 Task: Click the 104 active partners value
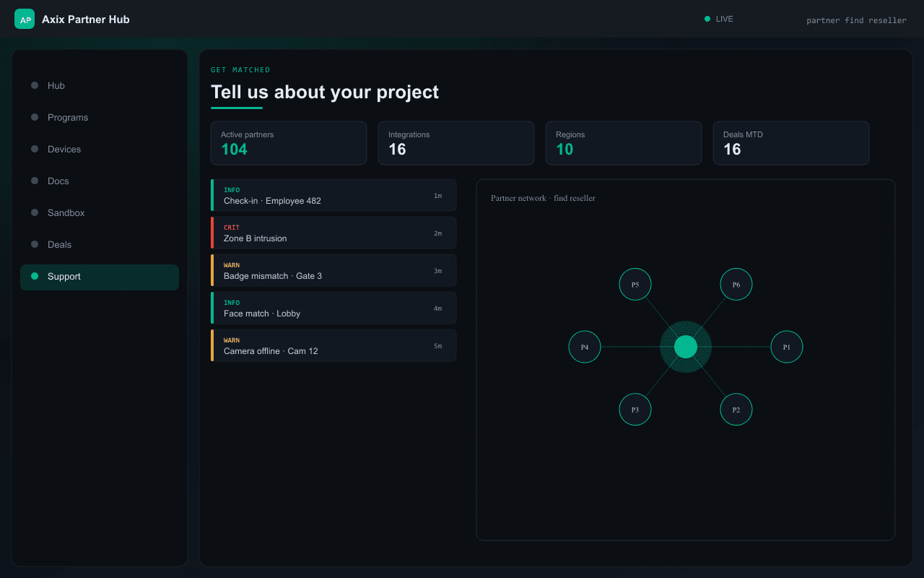(234, 150)
